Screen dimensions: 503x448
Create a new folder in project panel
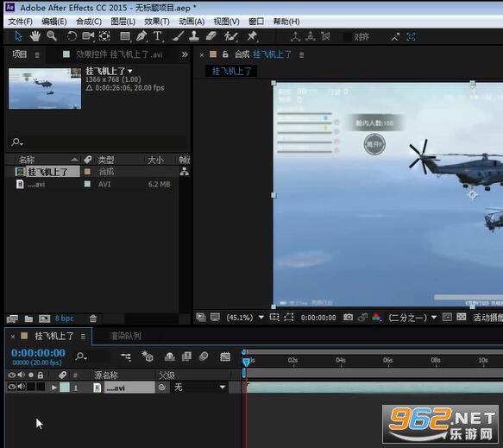28,319
